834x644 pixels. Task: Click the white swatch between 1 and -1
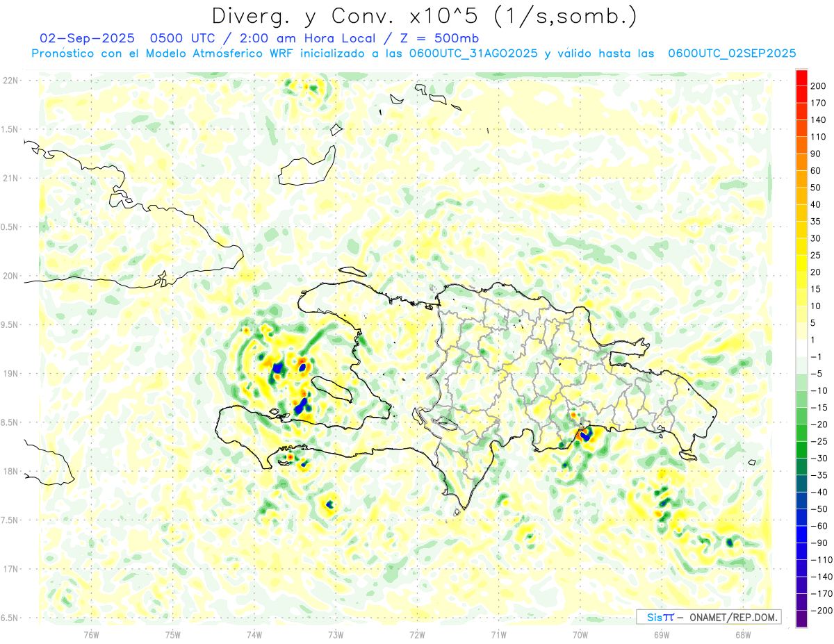(x=801, y=348)
